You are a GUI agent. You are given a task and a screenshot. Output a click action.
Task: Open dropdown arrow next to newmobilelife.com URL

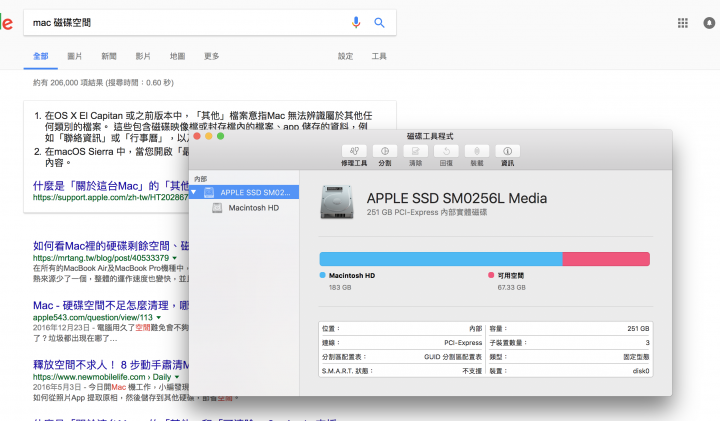coord(177,377)
